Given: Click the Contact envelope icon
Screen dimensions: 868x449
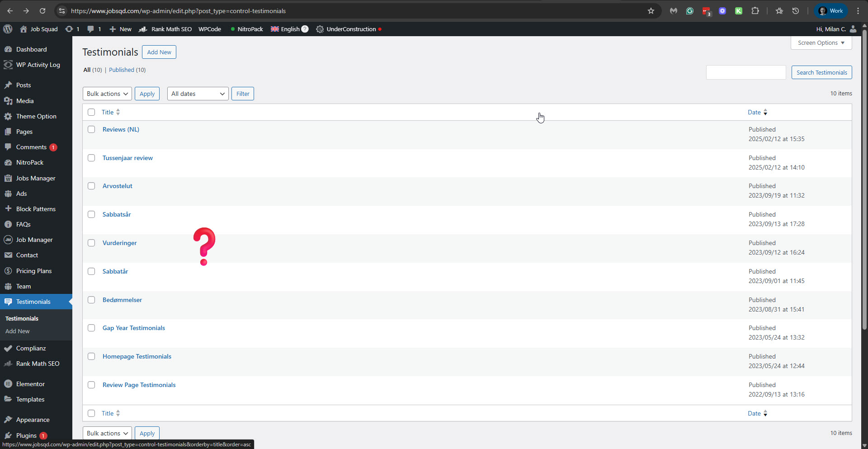Looking at the screenshot, I should (8, 255).
